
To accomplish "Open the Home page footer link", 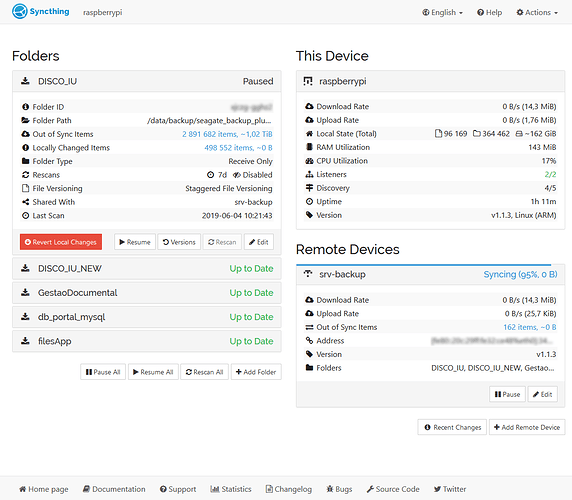I will pyautogui.click(x=44, y=489).
